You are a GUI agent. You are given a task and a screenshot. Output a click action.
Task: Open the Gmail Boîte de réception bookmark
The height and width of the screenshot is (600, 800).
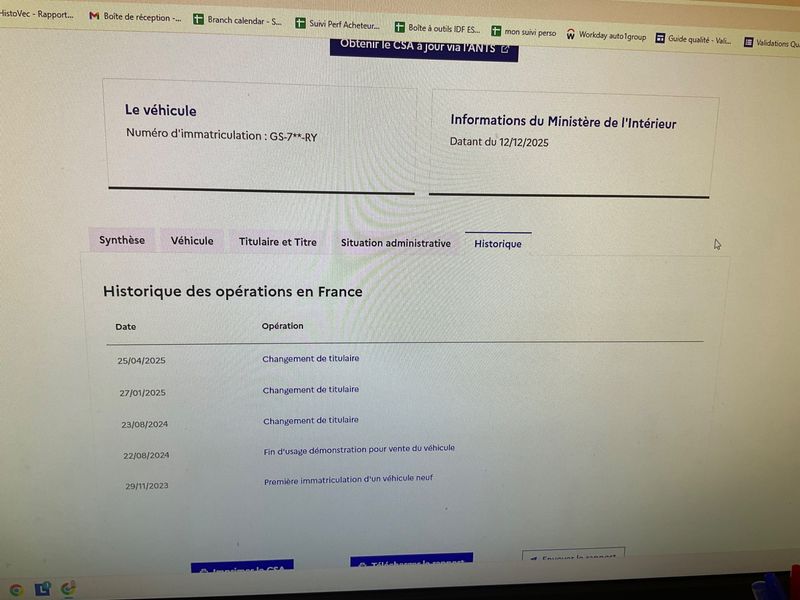(136, 17)
